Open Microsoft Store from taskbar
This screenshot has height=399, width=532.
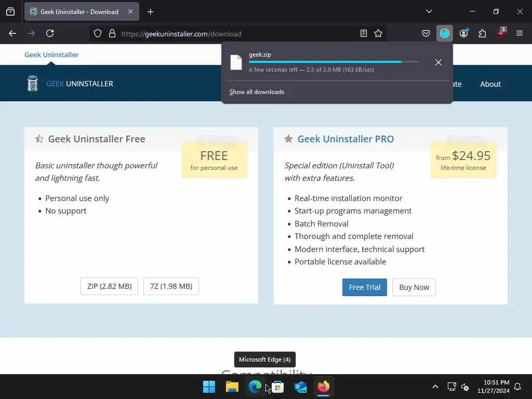[277, 387]
